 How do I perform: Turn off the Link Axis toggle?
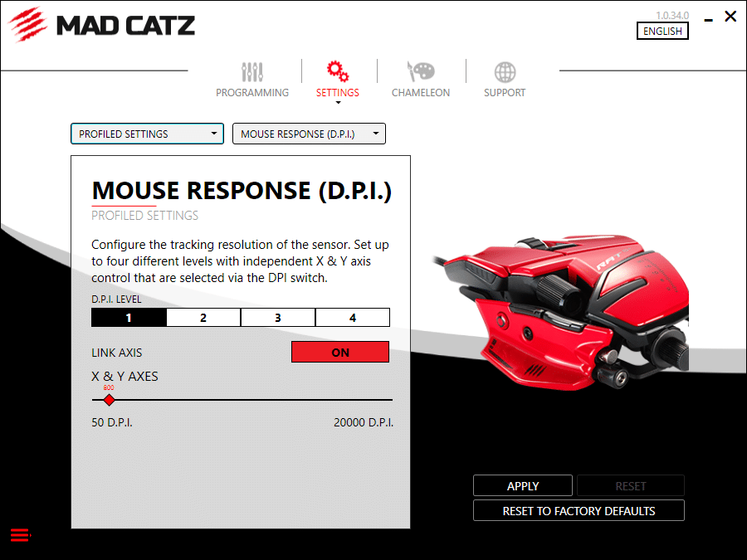340,352
